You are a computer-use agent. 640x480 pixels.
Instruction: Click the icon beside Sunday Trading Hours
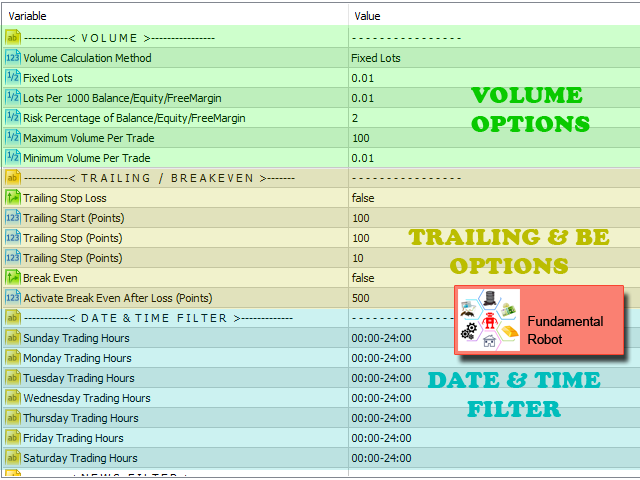click(13, 338)
